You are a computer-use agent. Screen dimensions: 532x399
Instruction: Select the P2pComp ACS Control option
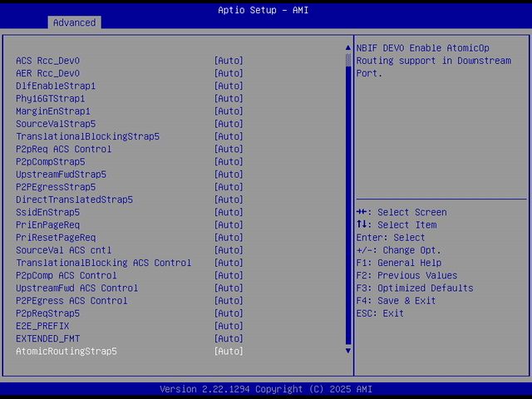tap(66, 275)
